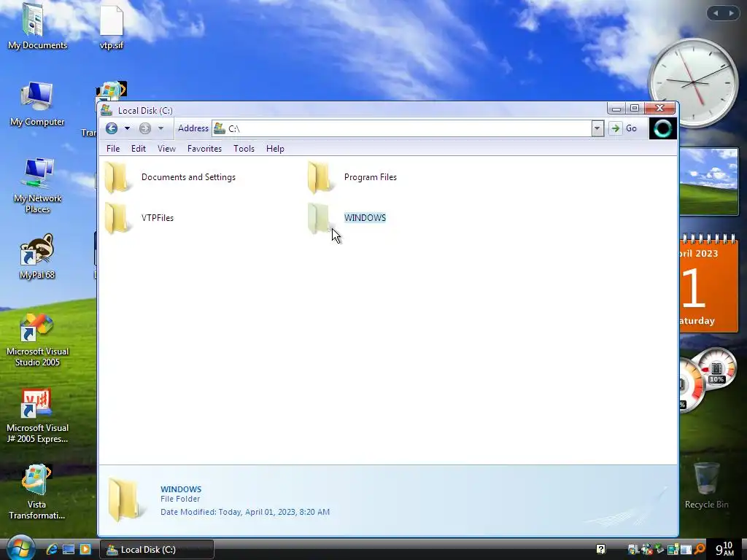This screenshot has width=747, height=560.
Task: Select the Documents and Settings folder
Action: (x=170, y=177)
